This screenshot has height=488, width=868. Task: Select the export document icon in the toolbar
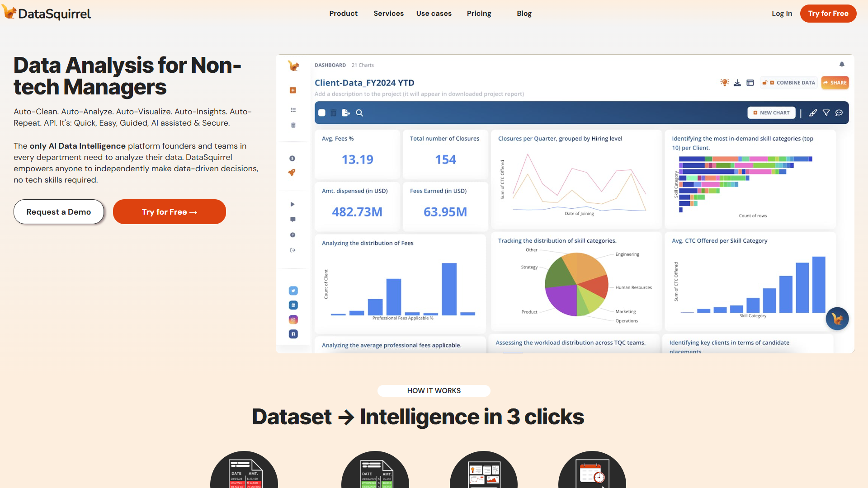346,113
